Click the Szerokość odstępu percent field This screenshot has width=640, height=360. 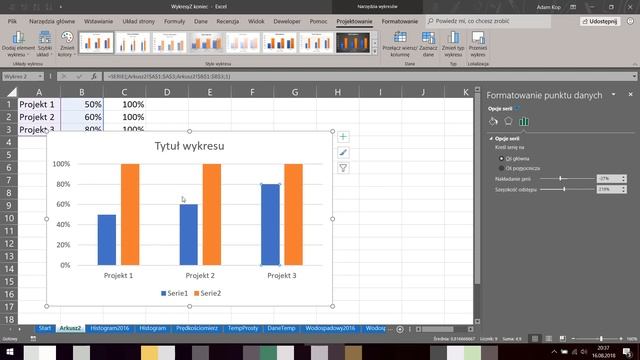[x=609, y=189]
